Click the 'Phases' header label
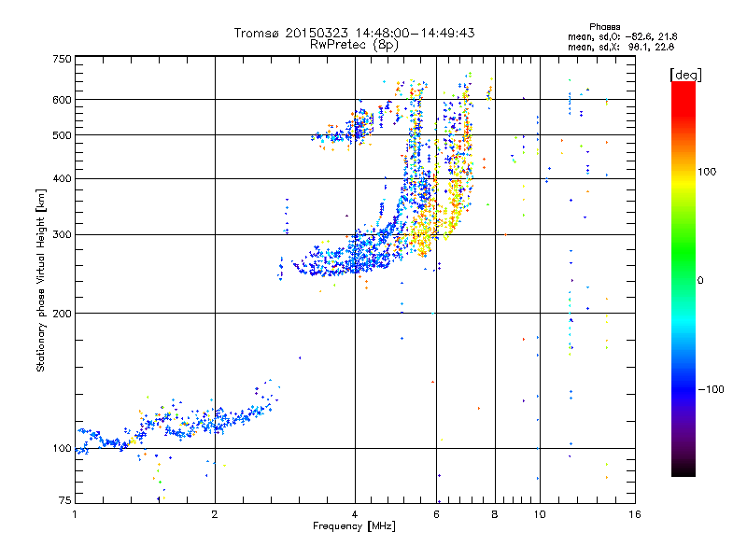The width and height of the screenshot is (747, 560). [604, 27]
